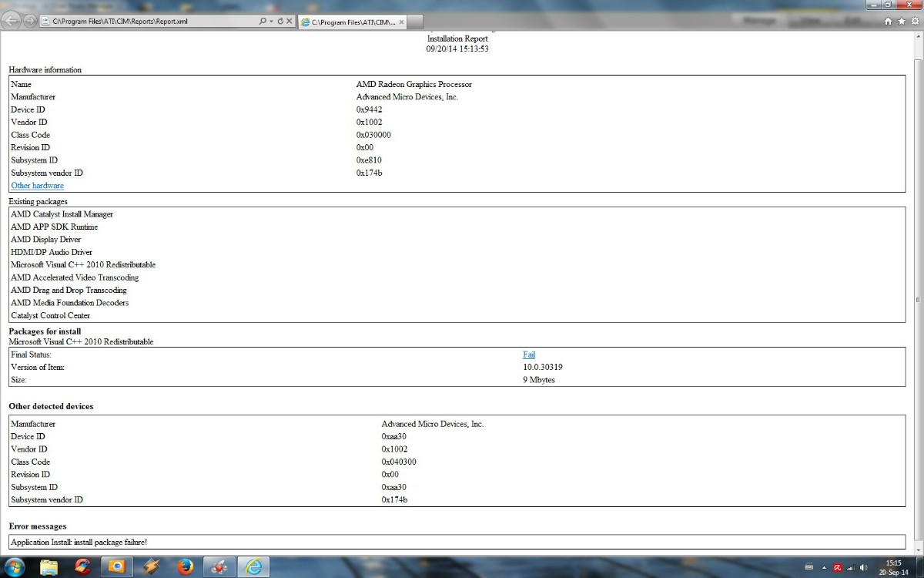The width and height of the screenshot is (924, 578).
Task: Open the clock showing 15:15
Action: point(893,567)
